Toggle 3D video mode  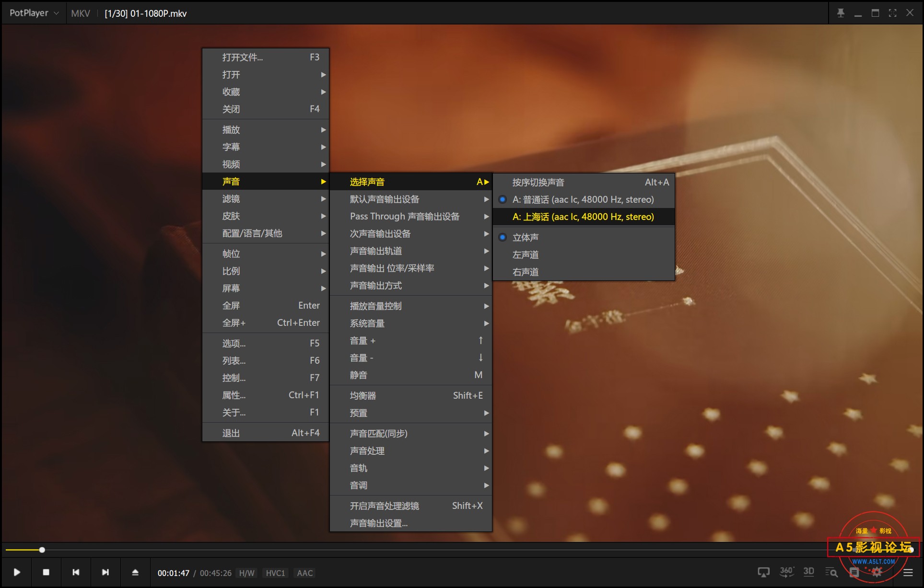click(x=809, y=572)
